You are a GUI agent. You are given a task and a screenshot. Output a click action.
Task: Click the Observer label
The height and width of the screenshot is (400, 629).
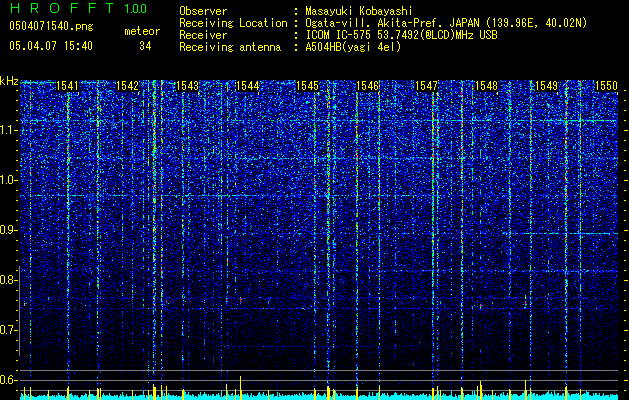(203, 11)
